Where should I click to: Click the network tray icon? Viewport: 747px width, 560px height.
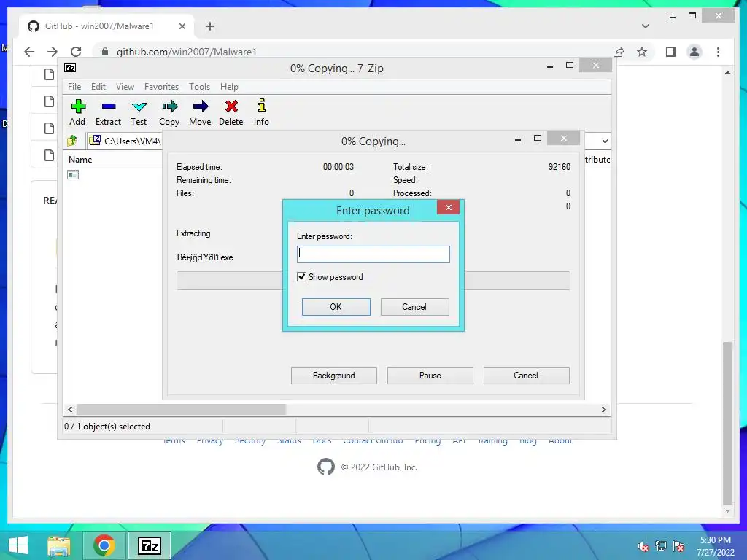[x=661, y=546]
